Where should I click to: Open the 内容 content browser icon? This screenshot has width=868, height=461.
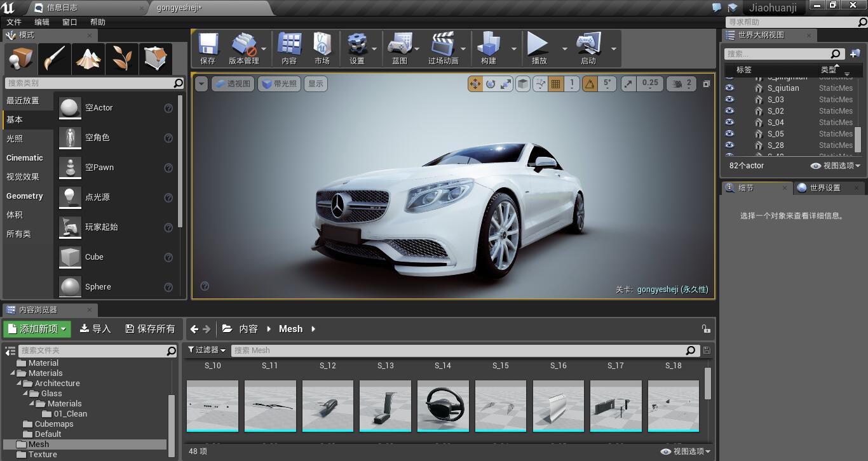coord(289,49)
